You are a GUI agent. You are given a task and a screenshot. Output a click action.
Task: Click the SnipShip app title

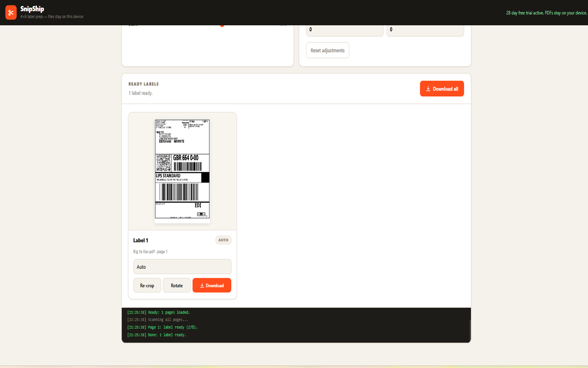(x=32, y=9)
